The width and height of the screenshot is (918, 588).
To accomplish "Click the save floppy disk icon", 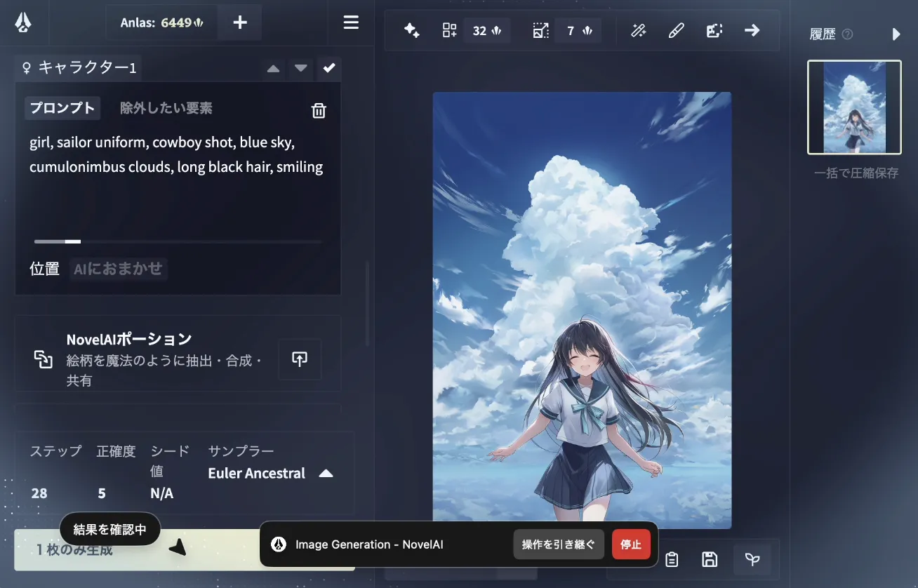I will pos(710,559).
